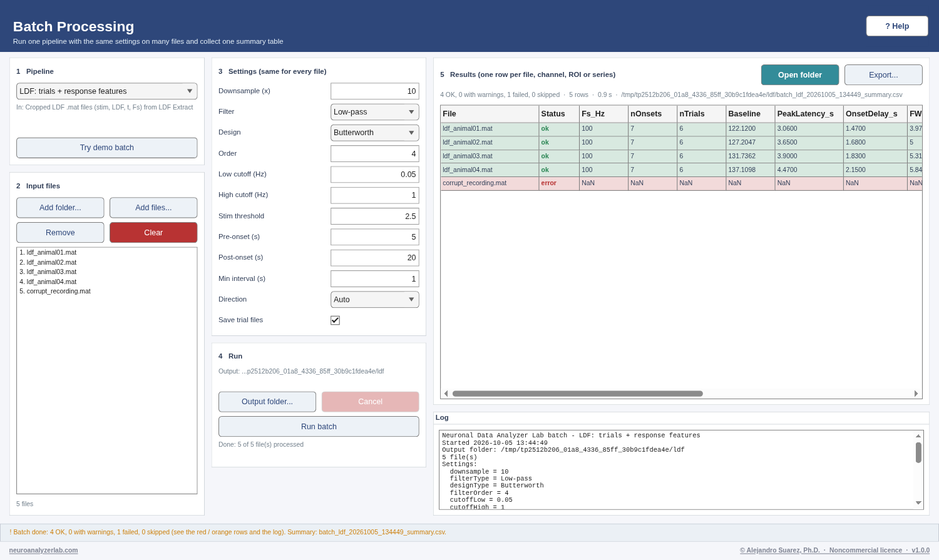
Task: Click the ldf_animal02.mat results row file cell
Action: pos(490,143)
